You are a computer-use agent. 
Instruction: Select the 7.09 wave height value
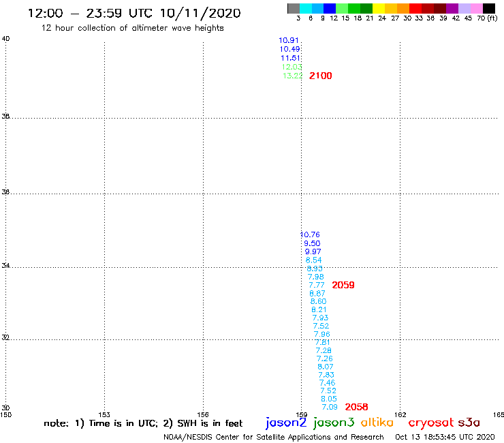(330, 407)
